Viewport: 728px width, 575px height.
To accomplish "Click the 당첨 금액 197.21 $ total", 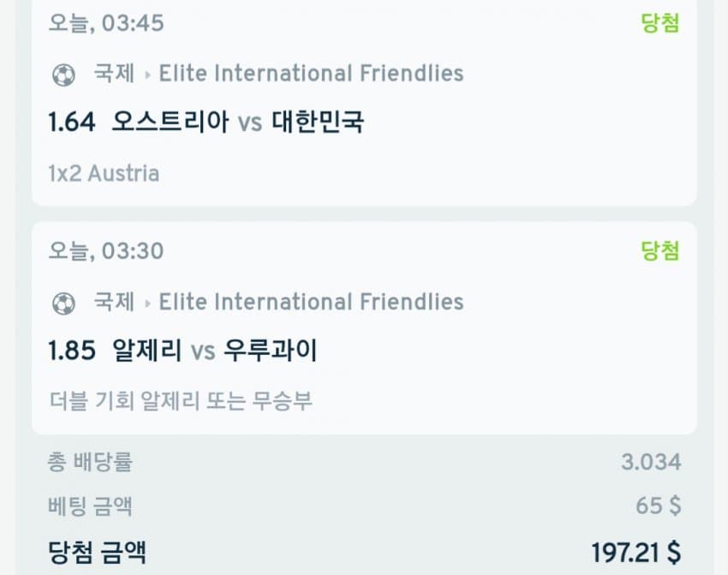I will coord(636,552).
